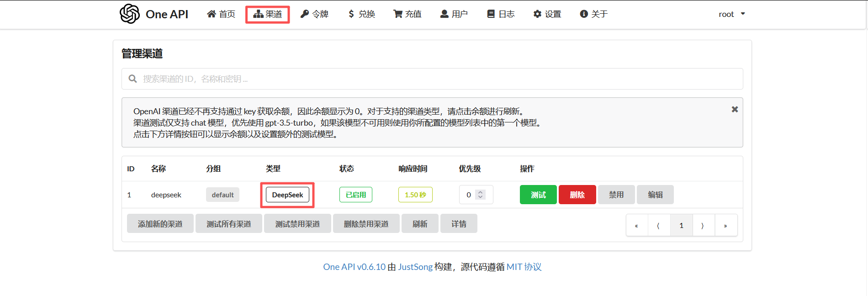The width and height of the screenshot is (868, 296).
Task: Click the 禁用 button for deepseek
Action: [x=616, y=195]
